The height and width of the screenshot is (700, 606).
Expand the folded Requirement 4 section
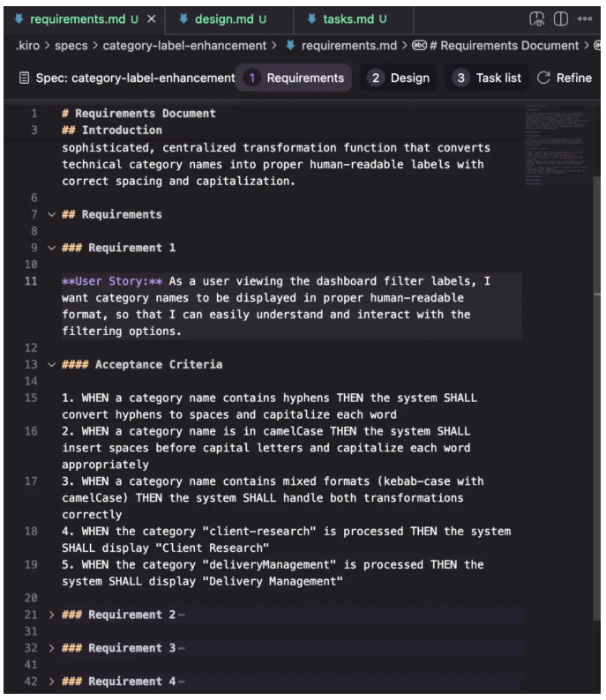(x=51, y=681)
